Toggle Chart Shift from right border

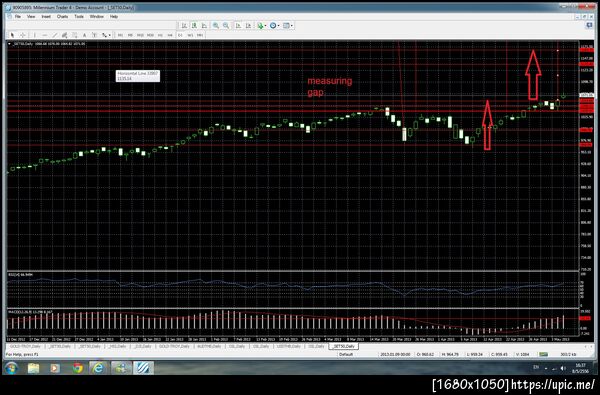coord(248,26)
